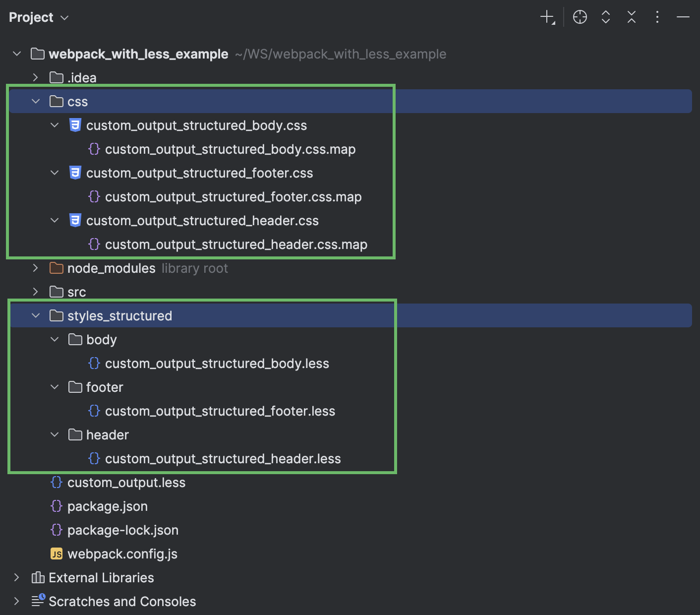Click the JavaScript icon on webpack.config.js
Viewport: 700px width, 615px height.
[57, 553]
